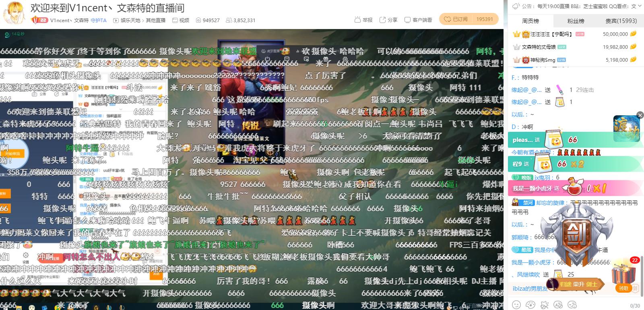
Task: Open the danmaku settings icon
Action: click(x=572, y=305)
